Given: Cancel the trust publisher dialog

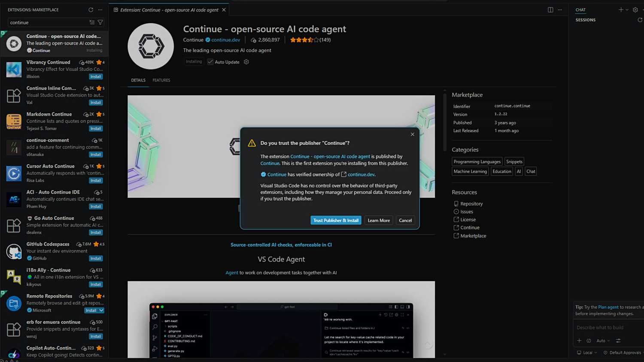Looking at the screenshot, I should point(405,220).
